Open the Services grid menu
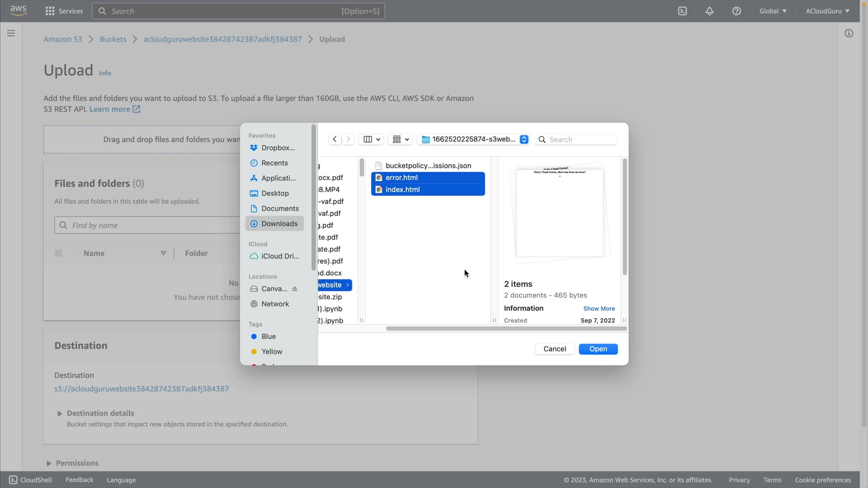The height and width of the screenshot is (488, 868). 64,11
